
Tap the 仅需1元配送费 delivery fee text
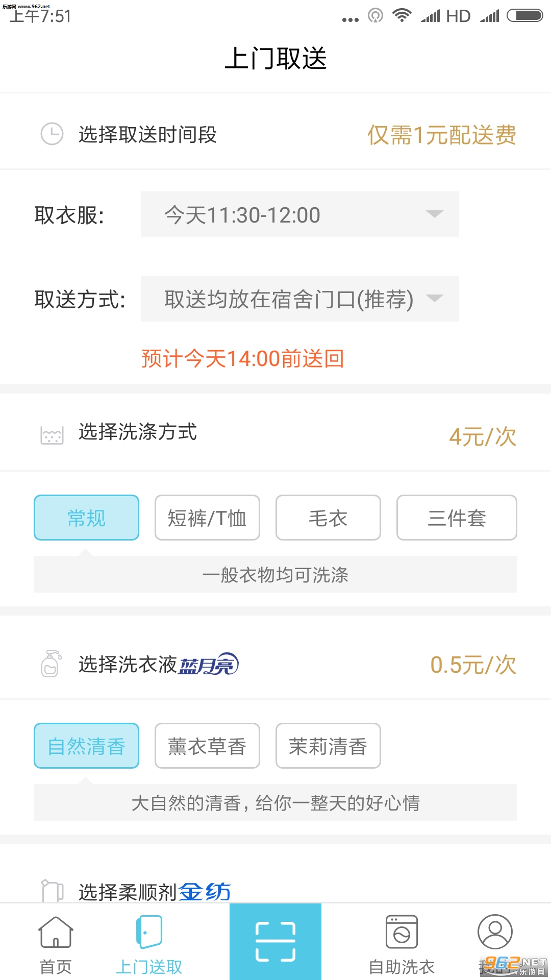[442, 135]
